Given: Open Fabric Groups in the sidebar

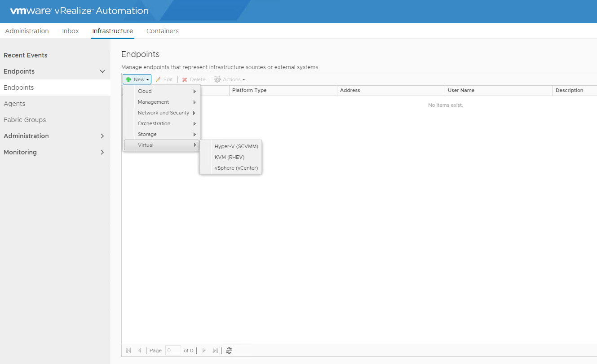Looking at the screenshot, I should [x=25, y=120].
